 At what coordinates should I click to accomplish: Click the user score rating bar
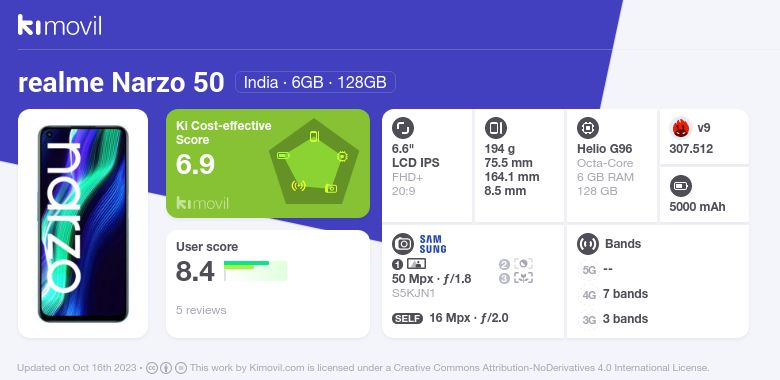click(255, 271)
